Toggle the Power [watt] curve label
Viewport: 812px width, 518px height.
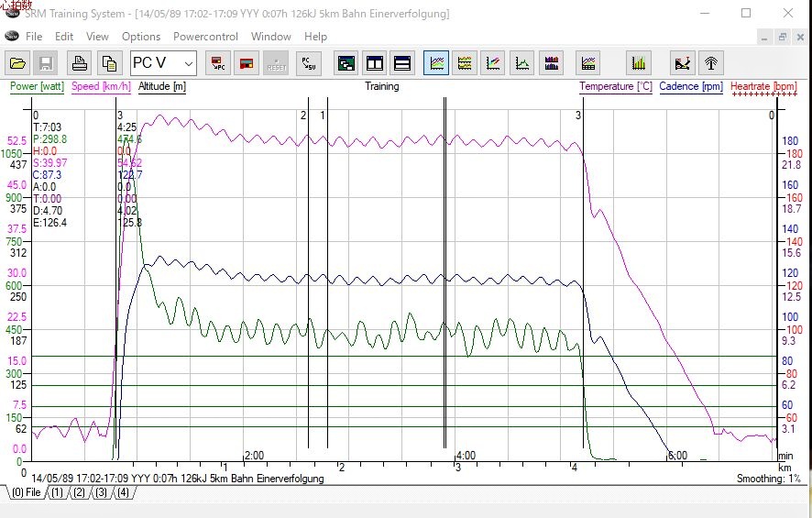pyautogui.click(x=37, y=86)
